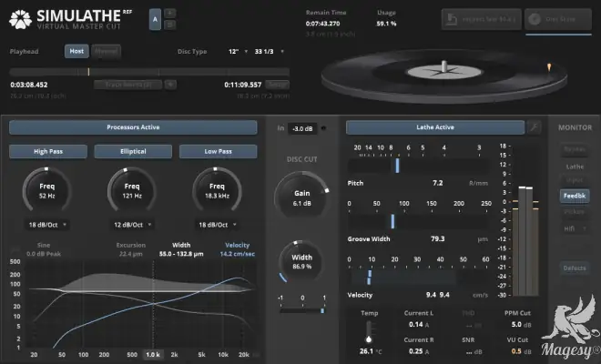Click the Current R 0.25 A readout

point(419,351)
